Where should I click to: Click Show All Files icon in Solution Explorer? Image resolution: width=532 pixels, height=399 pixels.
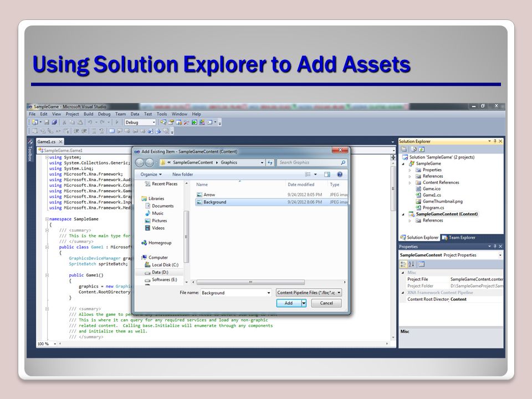(x=413, y=149)
